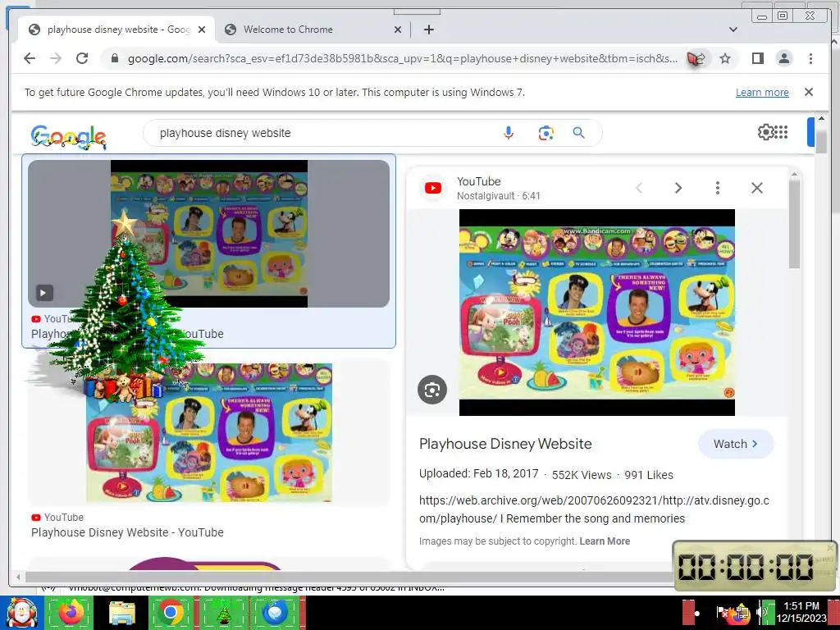Image resolution: width=840 pixels, height=630 pixels.
Task: Select the second Playhouse Disney thumbnail
Action: [x=209, y=432]
